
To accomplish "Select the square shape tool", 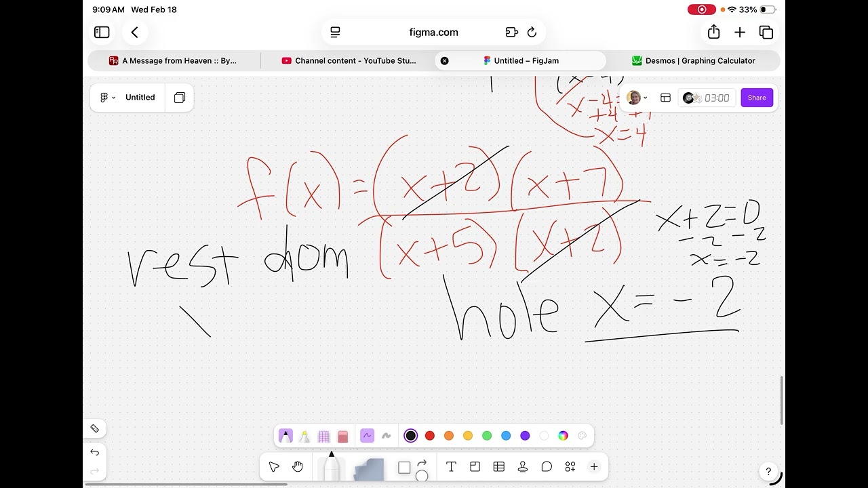I will tap(404, 468).
